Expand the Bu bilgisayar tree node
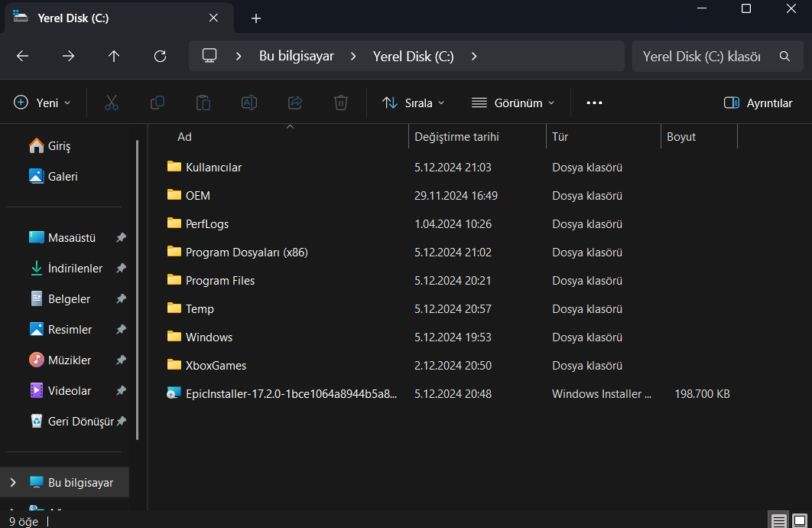 coord(13,483)
